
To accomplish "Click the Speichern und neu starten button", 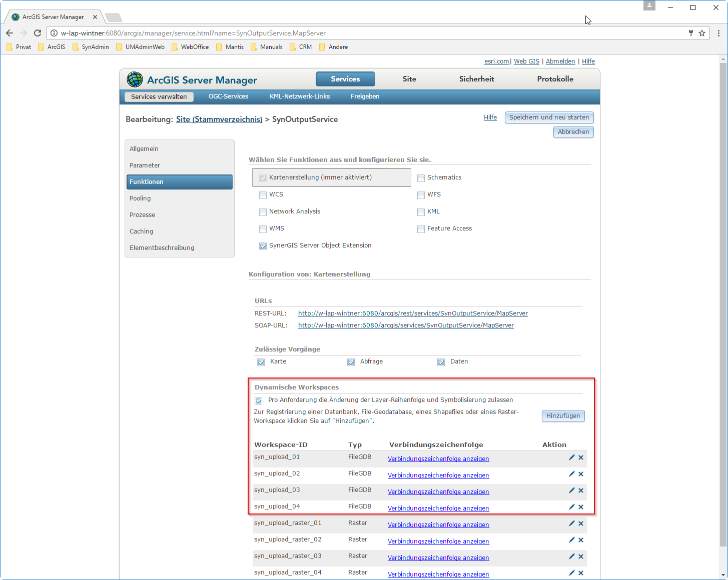I will (549, 117).
